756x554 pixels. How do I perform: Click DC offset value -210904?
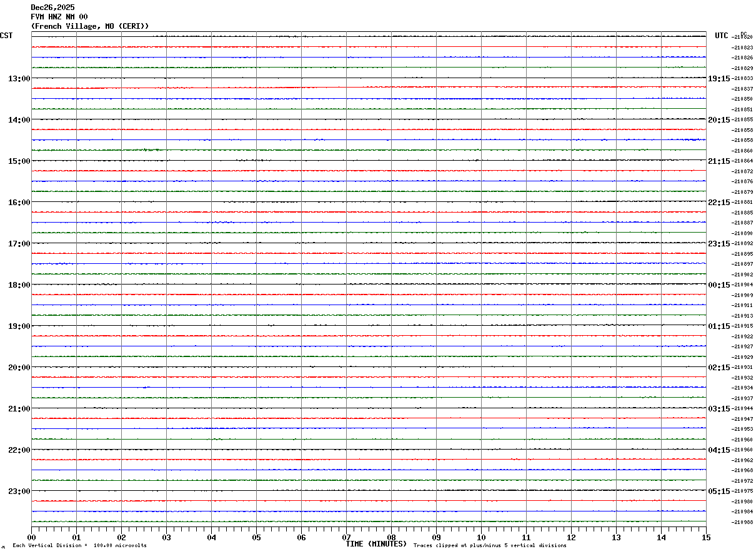(742, 285)
